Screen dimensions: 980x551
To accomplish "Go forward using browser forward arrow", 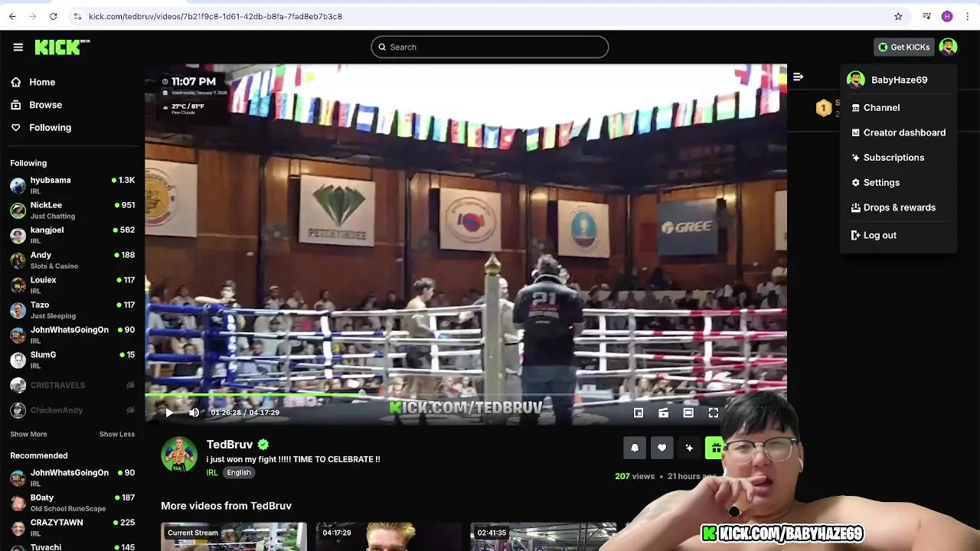I will coord(33,16).
